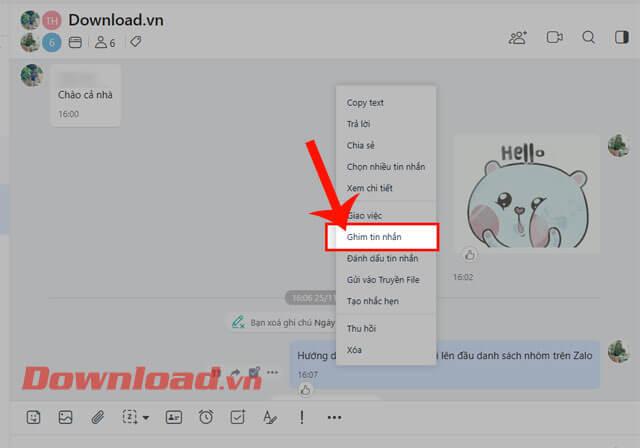The width and height of the screenshot is (640, 448).
Task: Toggle the conversation info side panel
Action: [622, 37]
